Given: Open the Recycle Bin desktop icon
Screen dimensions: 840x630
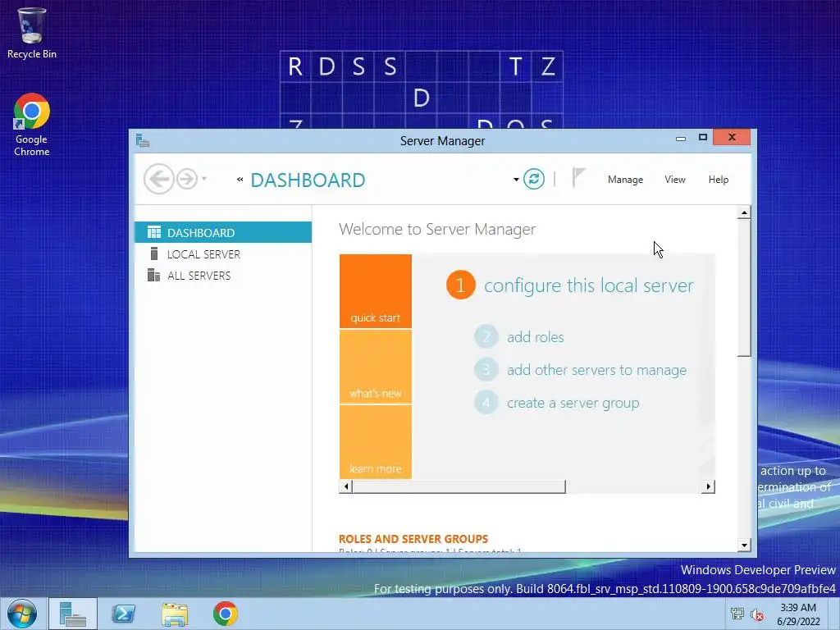Looking at the screenshot, I should tap(32, 33).
